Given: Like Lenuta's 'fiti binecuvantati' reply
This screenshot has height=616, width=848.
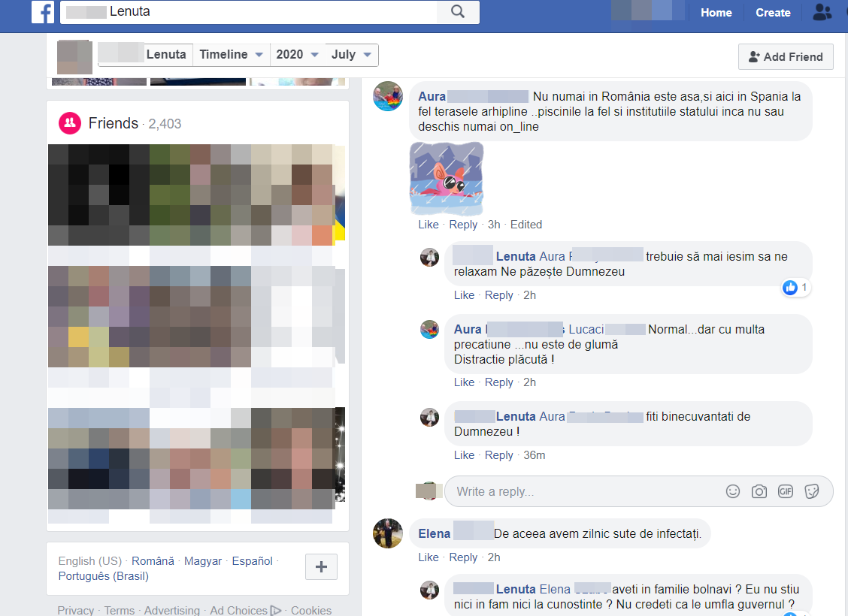Looking at the screenshot, I should (x=464, y=455).
